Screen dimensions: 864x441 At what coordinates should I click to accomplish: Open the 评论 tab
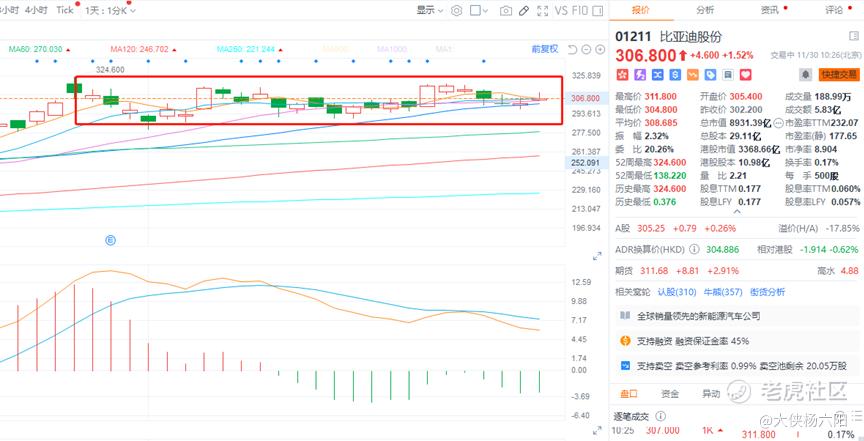[x=834, y=9]
